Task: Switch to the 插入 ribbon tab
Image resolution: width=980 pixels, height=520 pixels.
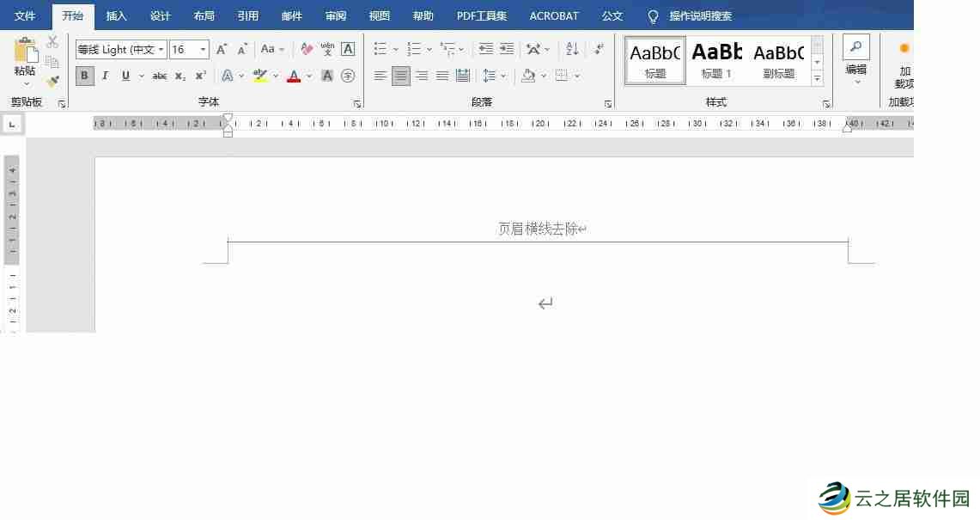Action: [x=116, y=15]
